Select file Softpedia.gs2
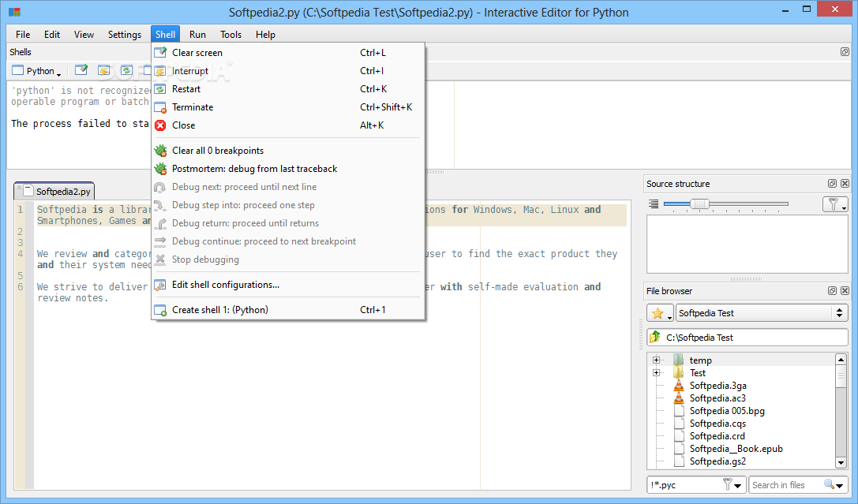858x504 pixels. point(717,461)
